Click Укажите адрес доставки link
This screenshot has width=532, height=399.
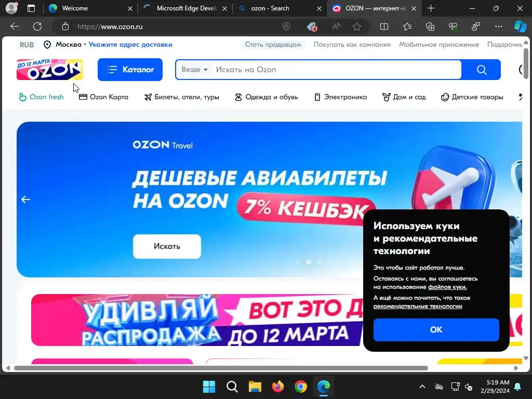[x=130, y=45]
